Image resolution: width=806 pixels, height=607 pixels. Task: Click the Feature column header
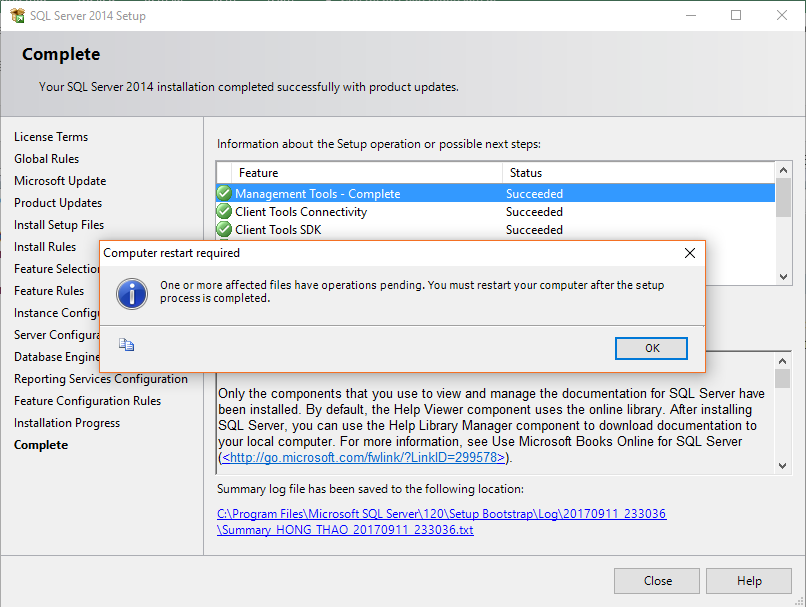click(367, 173)
